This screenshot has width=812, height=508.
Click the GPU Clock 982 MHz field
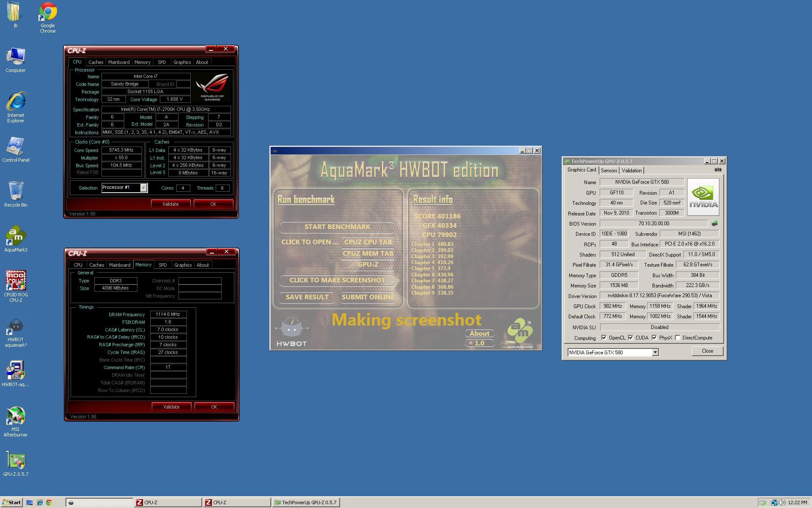point(613,306)
